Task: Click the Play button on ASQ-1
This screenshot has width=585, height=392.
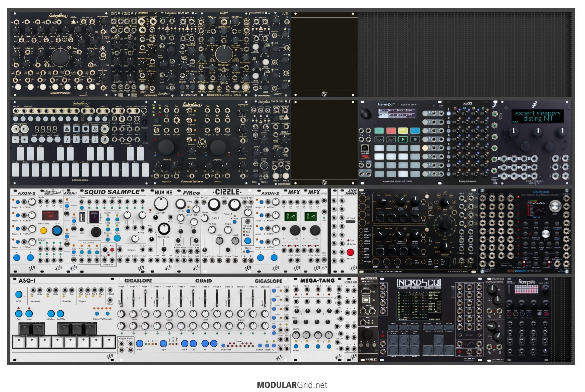Action: (19, 314)
